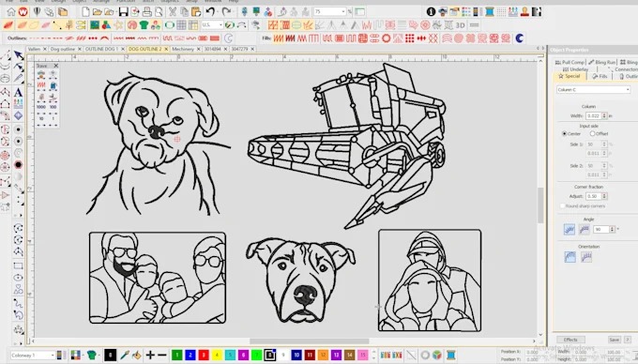Click the tab strip scroll right arrow
This screenshot has height=364, width=638.
pyautogui.click(x=543, y=49)
